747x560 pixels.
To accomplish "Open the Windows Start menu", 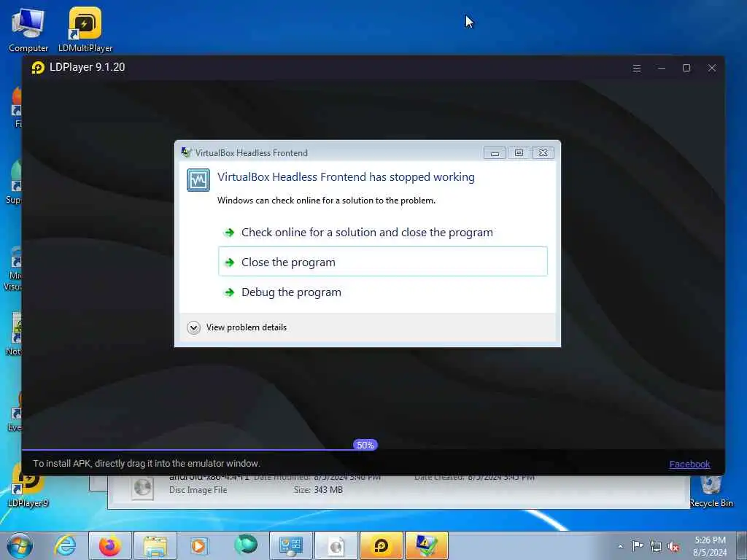I will 20,545.
